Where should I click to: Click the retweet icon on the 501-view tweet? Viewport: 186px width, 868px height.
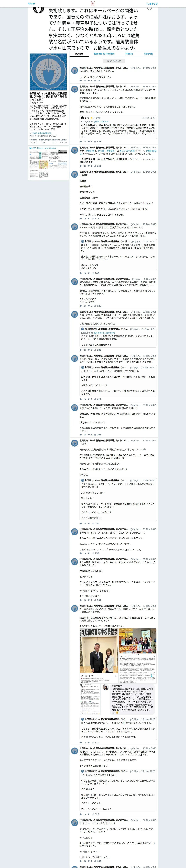(84, 600)
